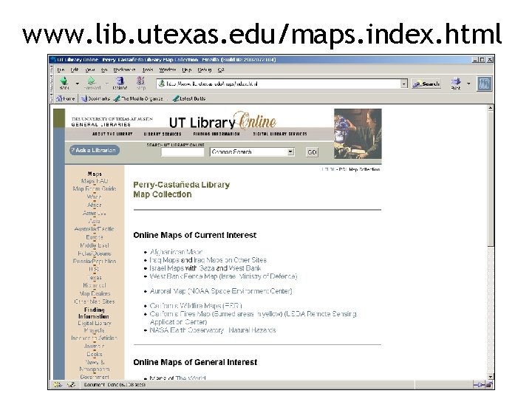The image size is (532, 399).
Task: Open the Debug menu
Action: click(x=205, y=69)
